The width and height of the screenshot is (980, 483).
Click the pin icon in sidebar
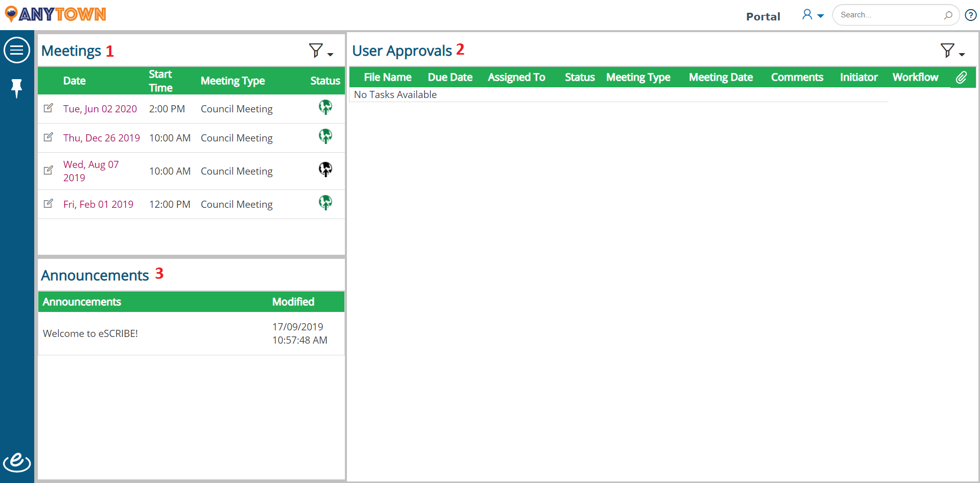click(x=17, y=88)
